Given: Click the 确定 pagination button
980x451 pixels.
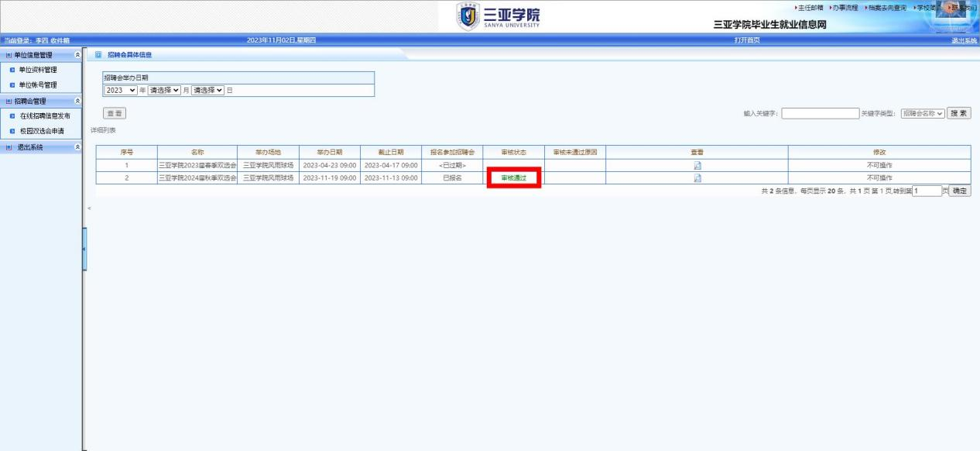Looking at the screenshot, I should (960, 191).
